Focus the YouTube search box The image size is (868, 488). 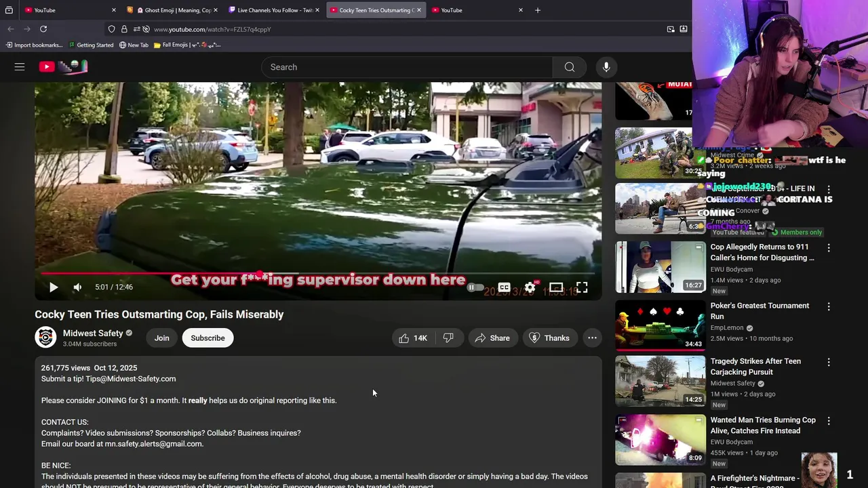pos(407,67)
